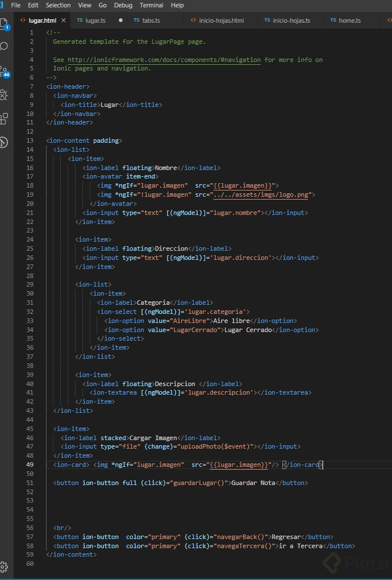
Task: Click 'guardarLugar()' handler on line 51
Action: (199, 483)
